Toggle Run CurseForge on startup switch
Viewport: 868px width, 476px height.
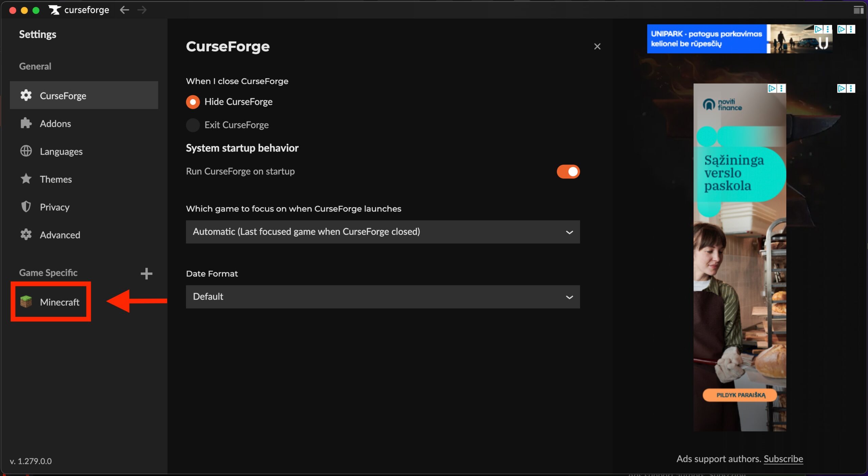[568, 172]
